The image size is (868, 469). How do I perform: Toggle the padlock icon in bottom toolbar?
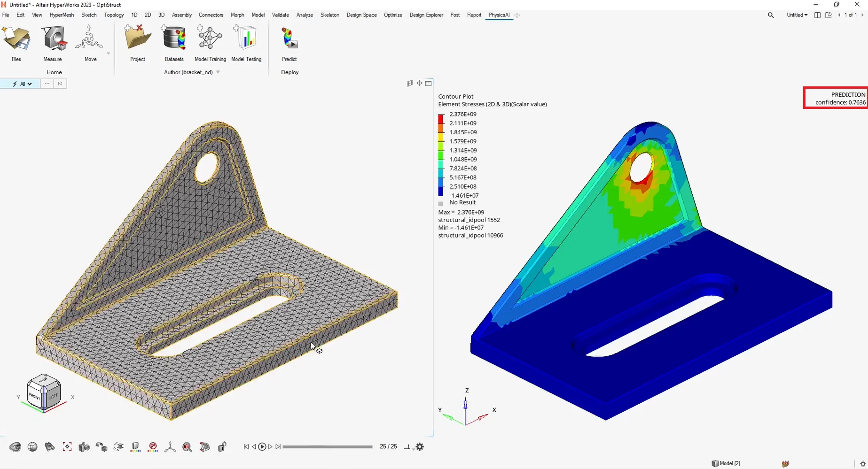pos(222,447)
